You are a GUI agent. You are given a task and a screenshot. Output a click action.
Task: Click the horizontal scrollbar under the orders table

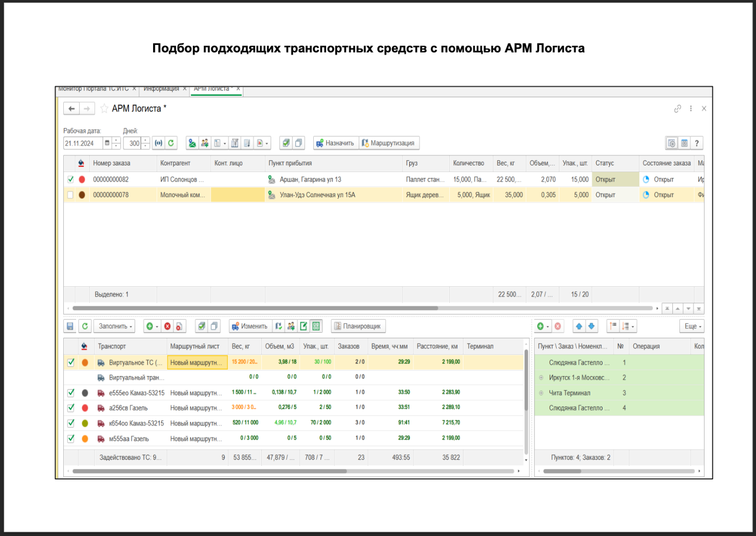(255, 308)
